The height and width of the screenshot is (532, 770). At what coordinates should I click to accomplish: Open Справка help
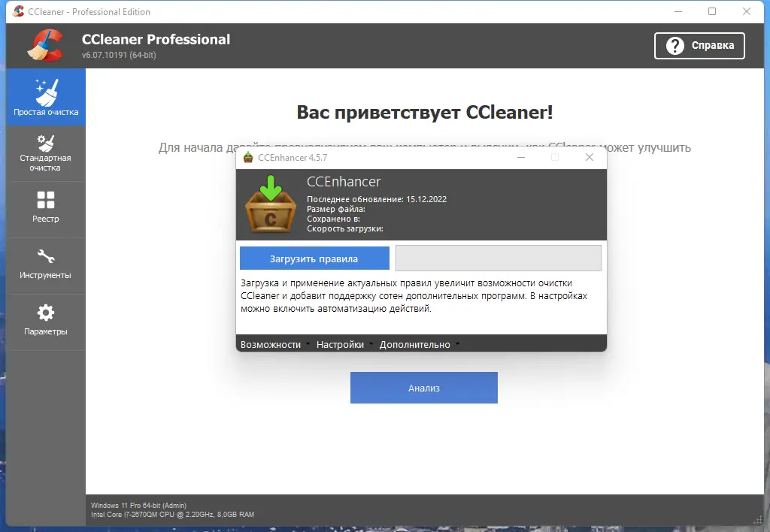click(x=699, y=45)
